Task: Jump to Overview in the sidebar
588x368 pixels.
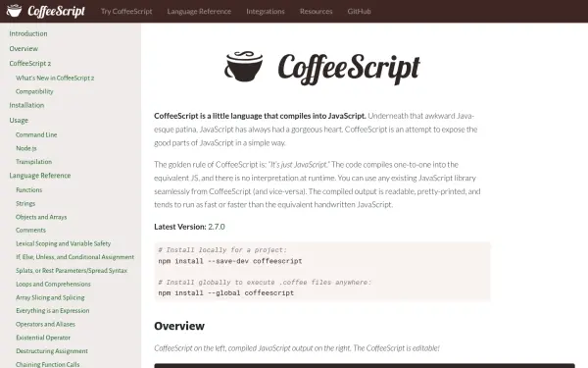Action: point(24,49)
